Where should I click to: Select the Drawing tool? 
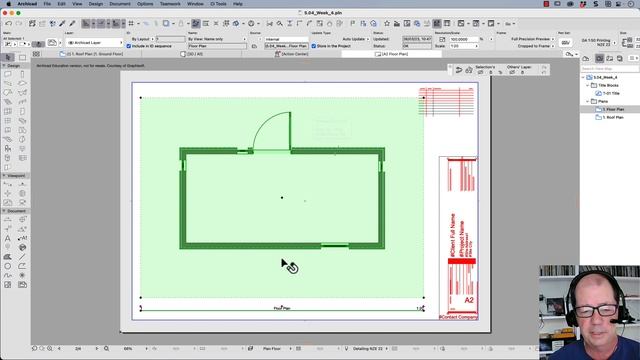tap(22, 285)
